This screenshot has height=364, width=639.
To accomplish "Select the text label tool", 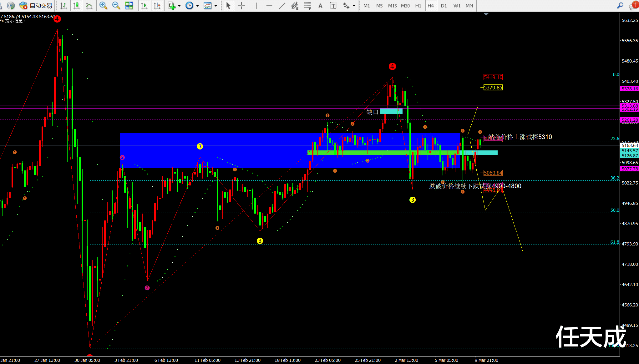I will pos(333,6).
